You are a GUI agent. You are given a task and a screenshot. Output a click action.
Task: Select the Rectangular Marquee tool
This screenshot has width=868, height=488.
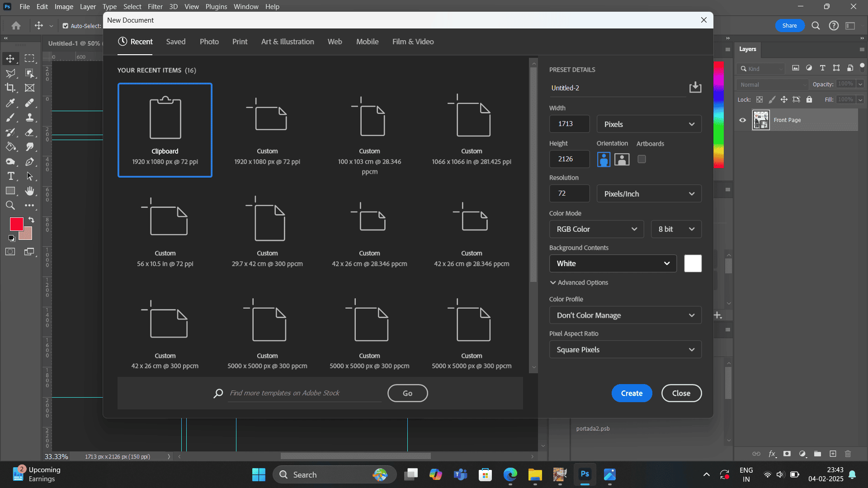[x=29, y=59]
